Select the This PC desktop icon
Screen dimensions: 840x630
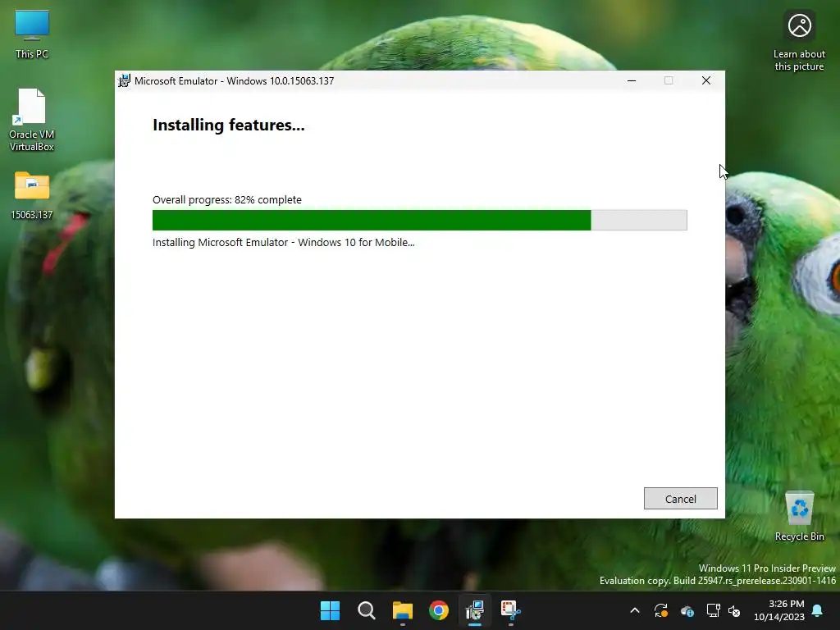(32, 34)
